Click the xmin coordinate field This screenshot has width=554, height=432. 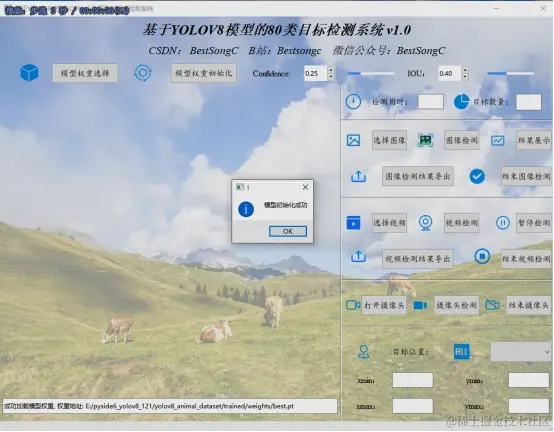[x=413, y=380]
